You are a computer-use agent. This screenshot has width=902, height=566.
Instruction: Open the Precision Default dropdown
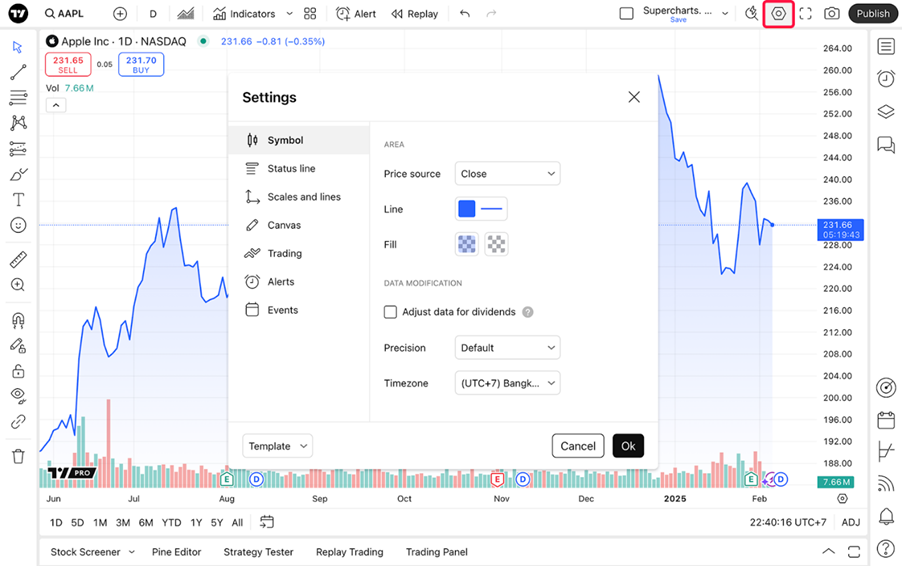507,347
